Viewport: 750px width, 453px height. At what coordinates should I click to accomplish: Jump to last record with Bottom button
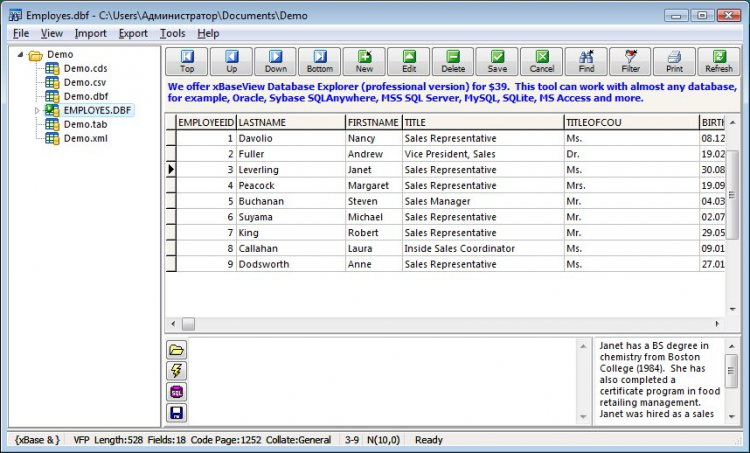[x=320, y=61]
